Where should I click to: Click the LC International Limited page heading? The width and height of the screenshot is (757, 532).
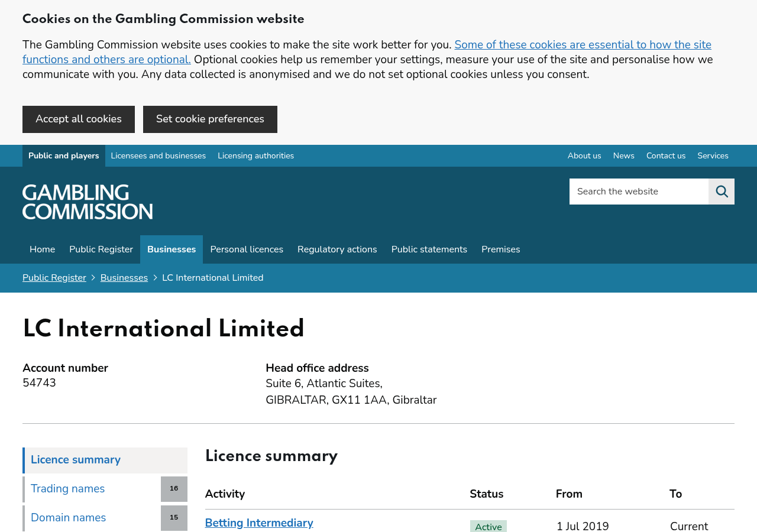tap(163, 329)
